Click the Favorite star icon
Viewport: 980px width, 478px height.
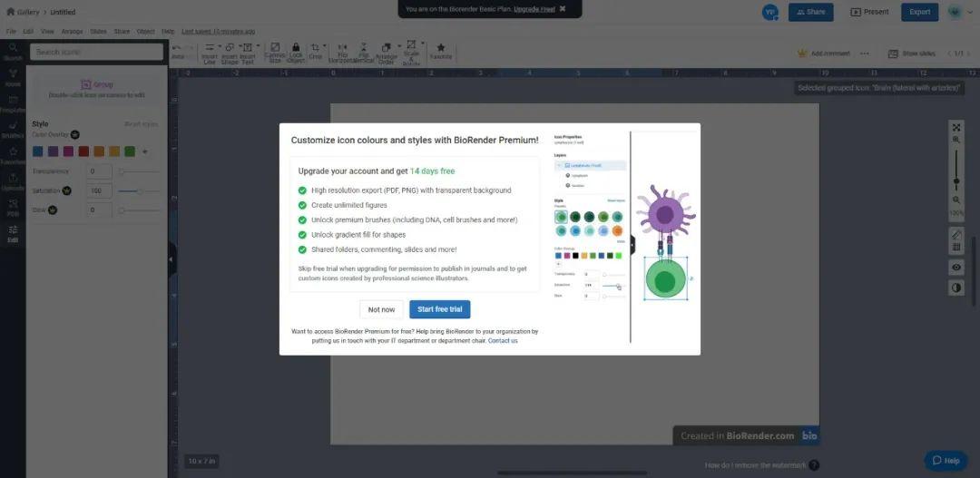(441, 47)
